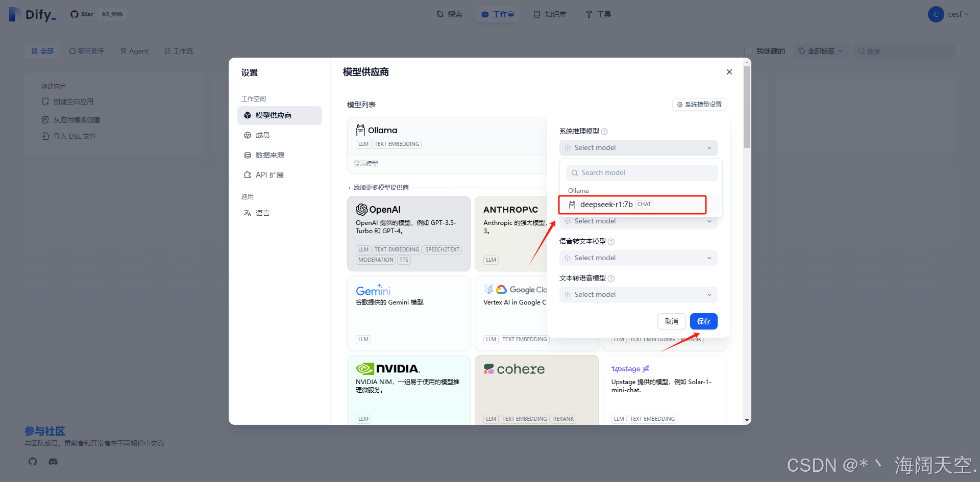Viewport: 980px width, 482px height.
Task: Open the GitHub community icon
Action: tap(33, 462)
